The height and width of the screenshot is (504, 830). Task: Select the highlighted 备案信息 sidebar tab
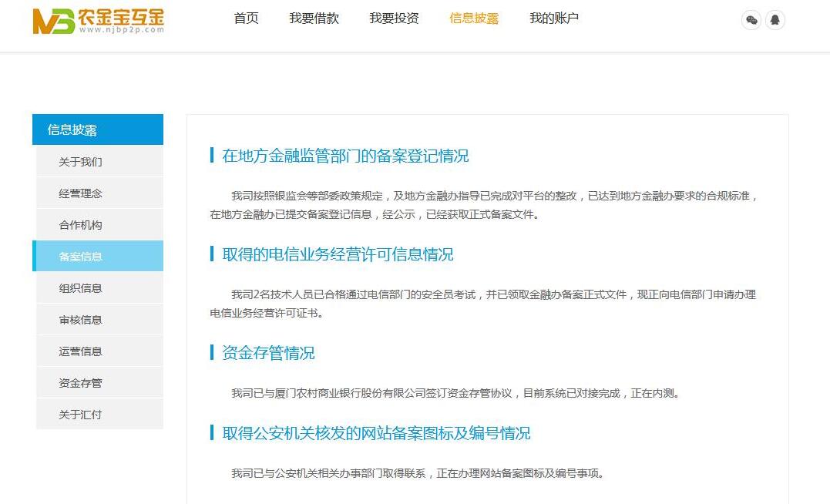point(81,257)
